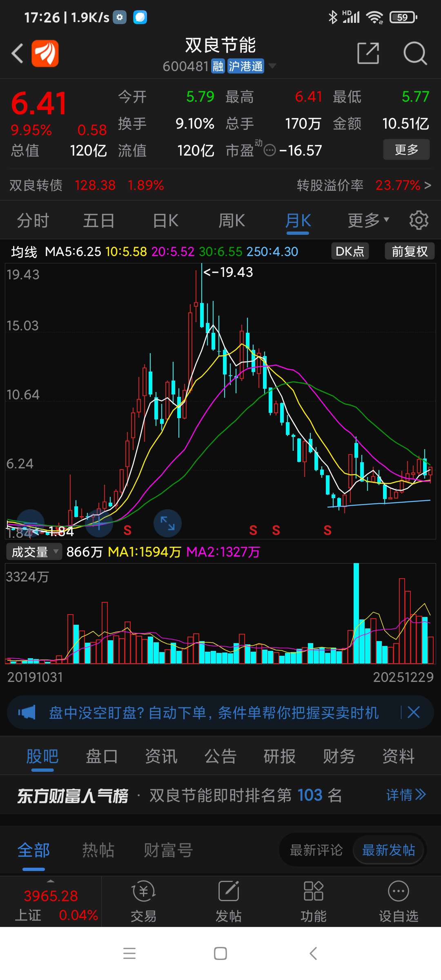
Task: Open 转股溢价率 details arrow
Action: click(428, 185)
